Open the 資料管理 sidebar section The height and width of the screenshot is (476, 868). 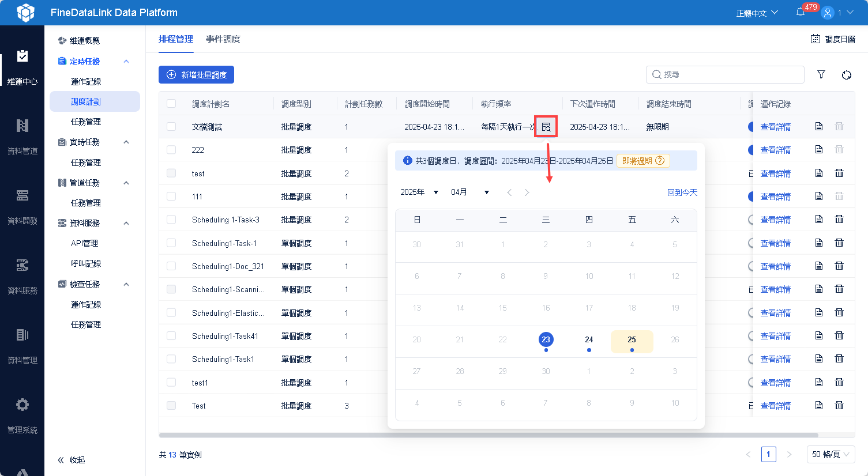[22, 346]
